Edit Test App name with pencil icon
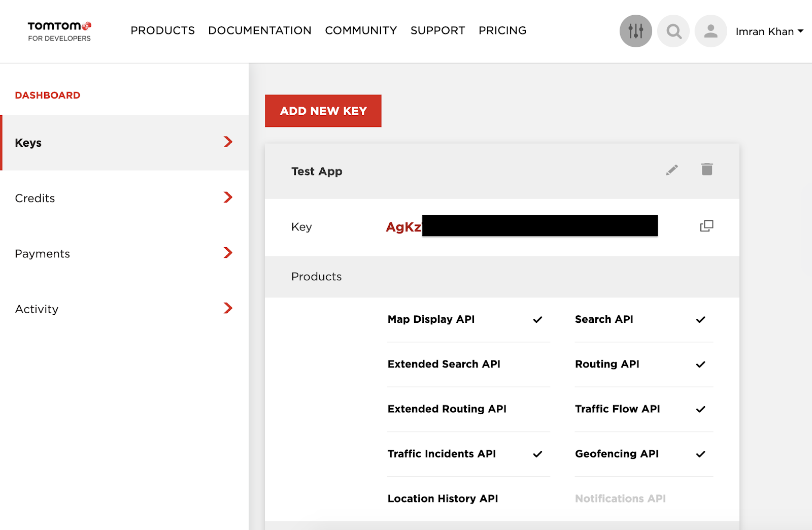Screen dimensions: 812x530 click(x=672, y=170)
